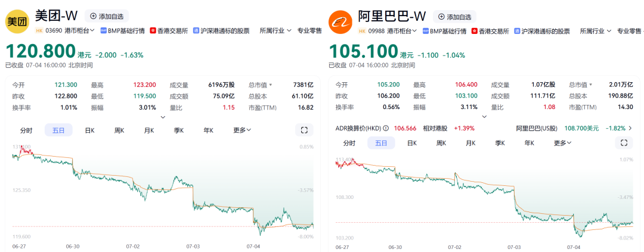Click the Alibaba orange logo icon
Screen dimensions: 644x252
click(x=341, y=21)
